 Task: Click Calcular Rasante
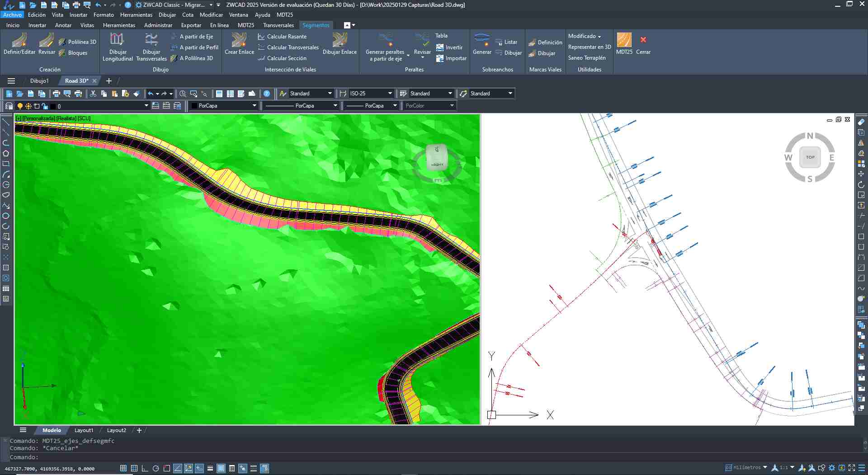[x=286, y=37]
